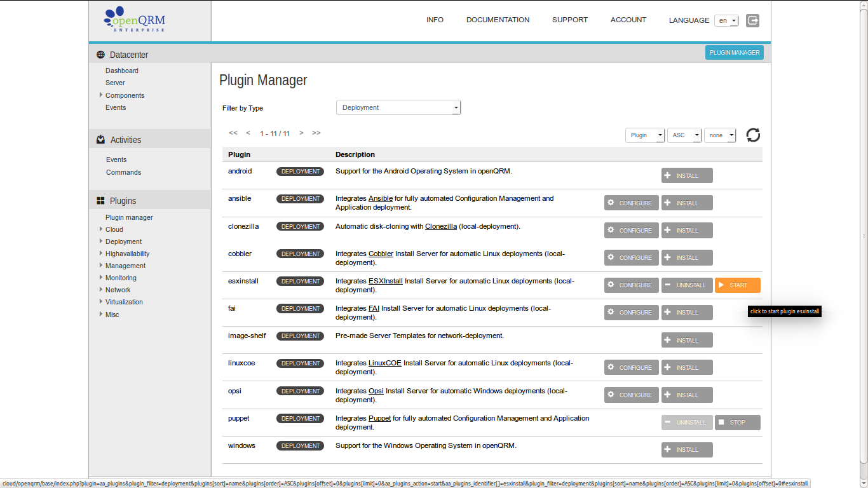
Task: Go to last page with >> control
Action: 316,133
